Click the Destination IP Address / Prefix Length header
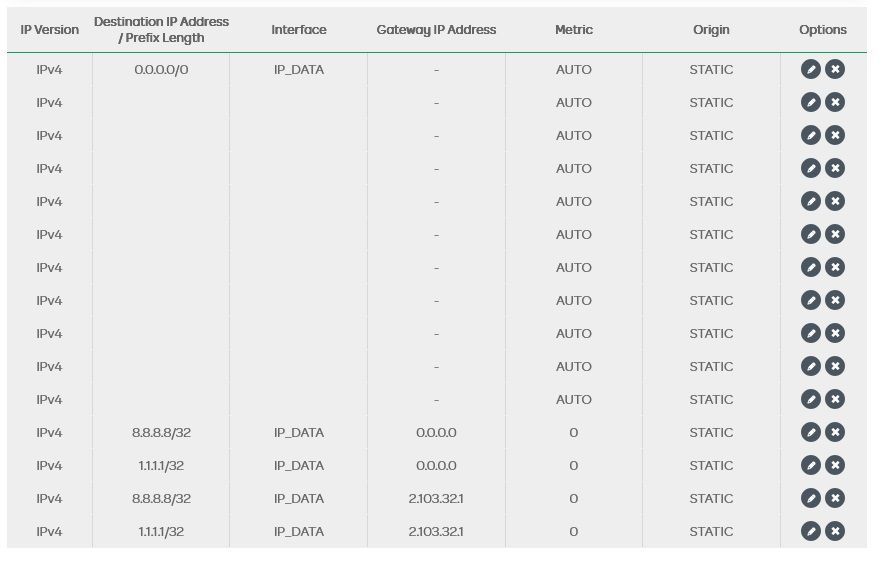The image size is (883, 569). coord(161,30)
